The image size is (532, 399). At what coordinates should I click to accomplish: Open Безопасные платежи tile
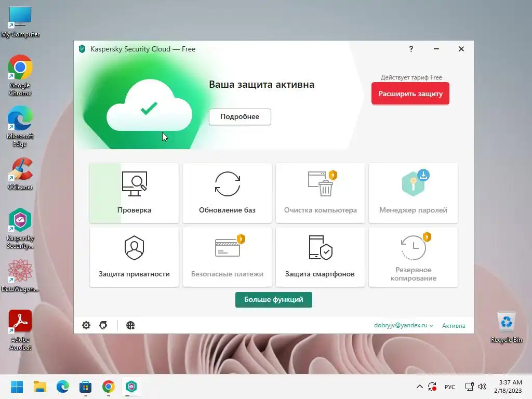tap(227, 257)
